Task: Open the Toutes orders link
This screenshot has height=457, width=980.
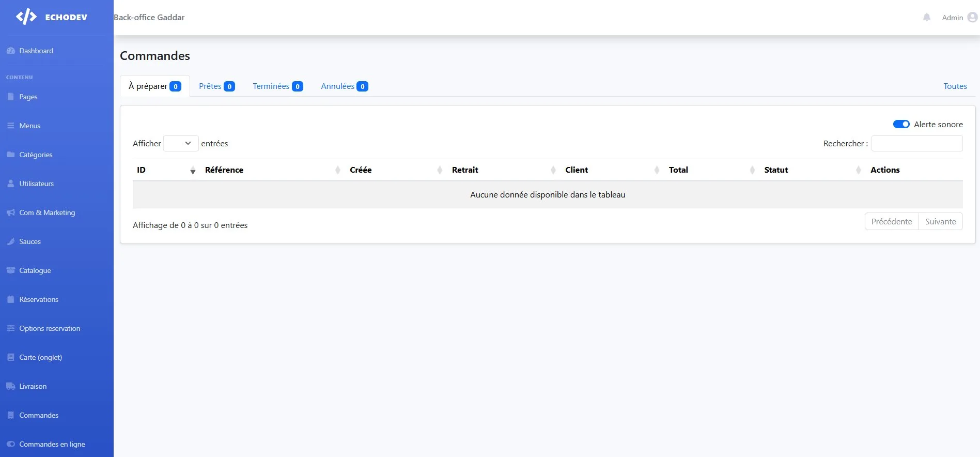Action: tap(955, 86)
